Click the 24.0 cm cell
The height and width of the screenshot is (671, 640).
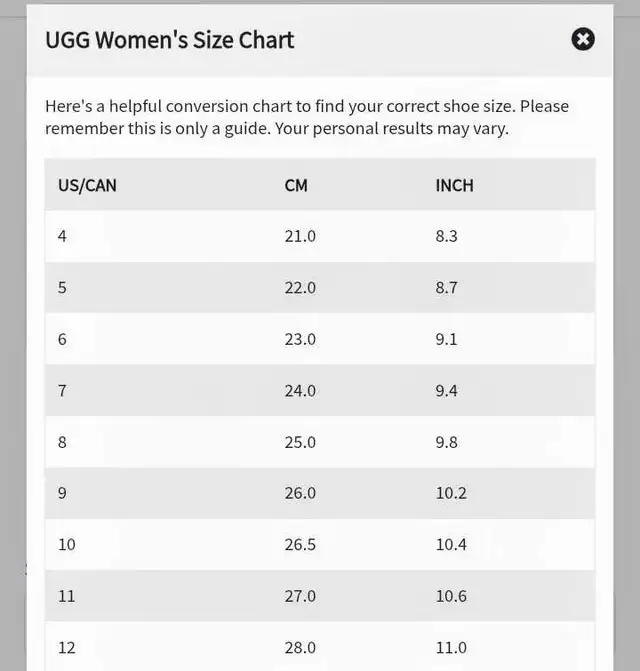(300, 391)
